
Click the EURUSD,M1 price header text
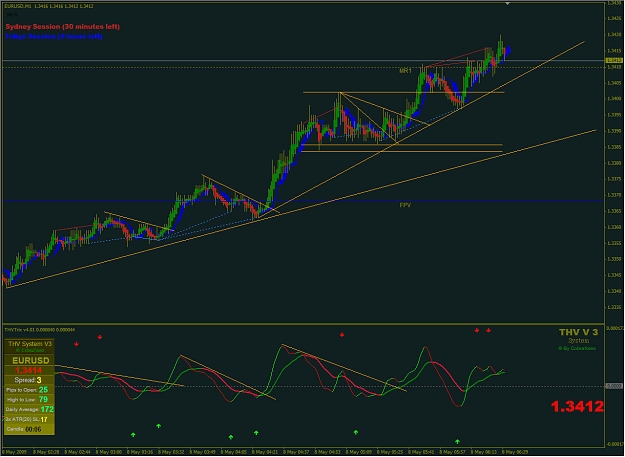point(49,6)
